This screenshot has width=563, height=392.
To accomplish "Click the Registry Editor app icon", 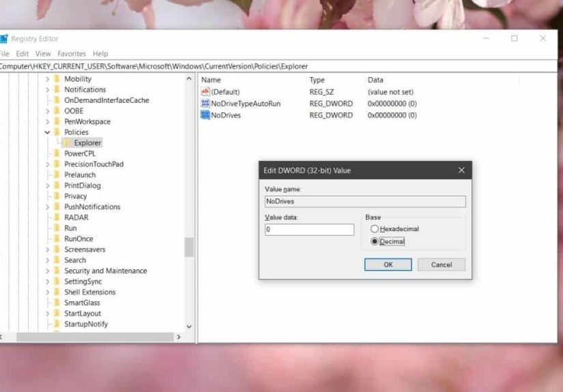I will click(3, 38).
